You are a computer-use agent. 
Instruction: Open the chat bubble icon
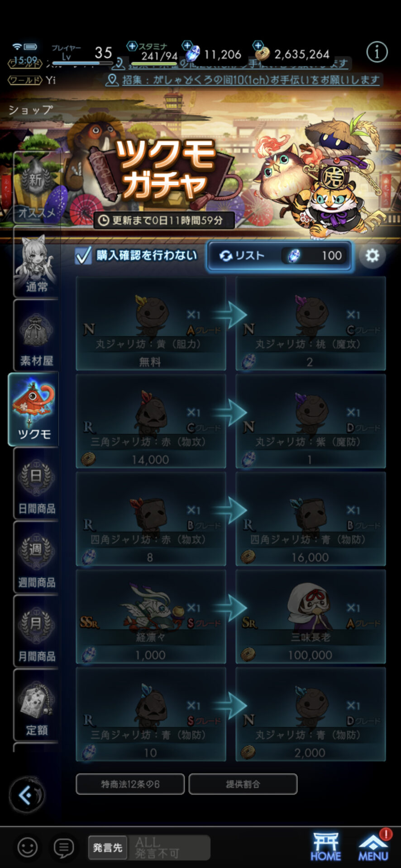[64, 847]
